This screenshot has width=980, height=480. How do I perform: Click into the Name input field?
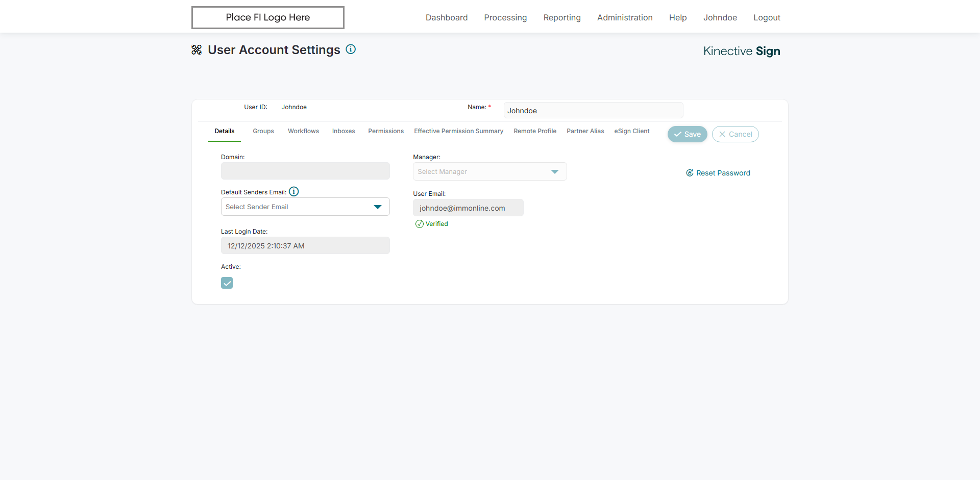point(593,111)
